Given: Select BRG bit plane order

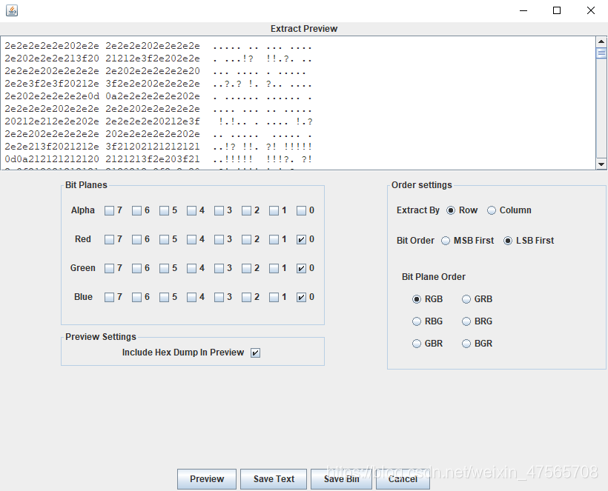Looking at the screenshot, I should point(466,322).
